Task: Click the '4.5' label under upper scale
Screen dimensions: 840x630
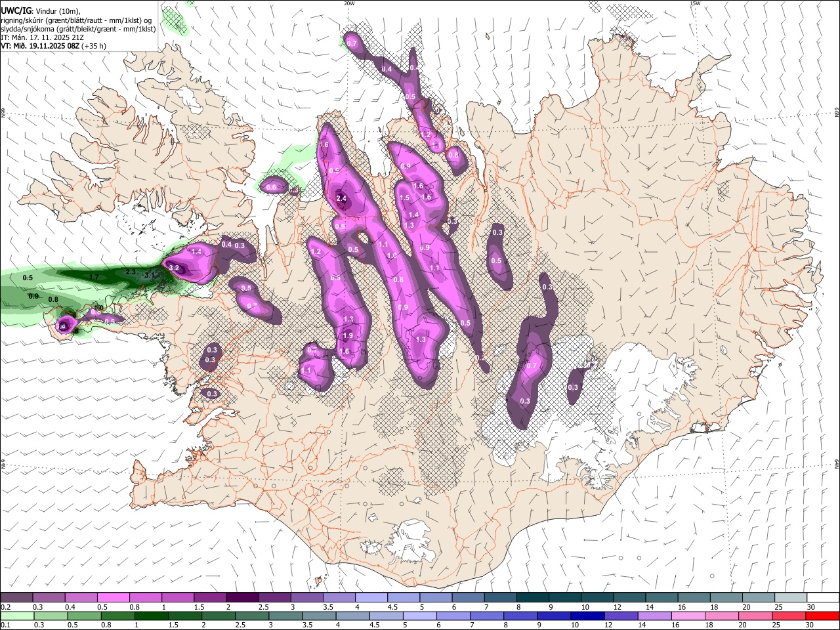Action: (x=392, y=607)
